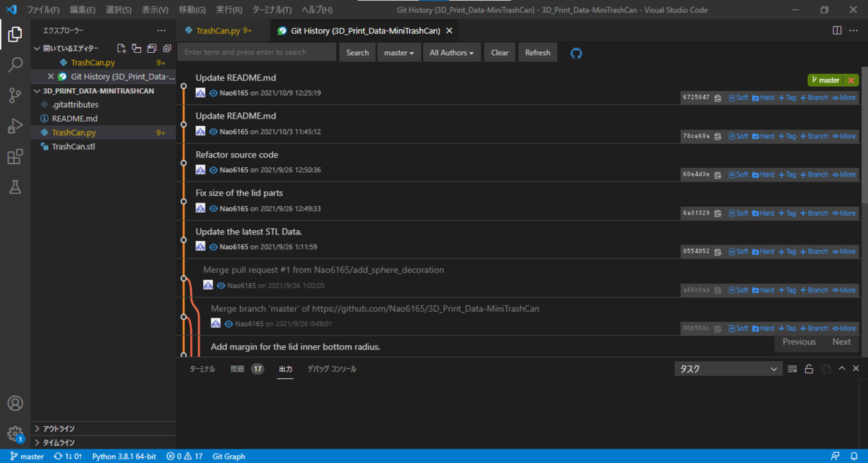This screenshot has height=463, width=868.
Task: Click Soft reset for commit 78ce68a
Action: tap(739, 136)
